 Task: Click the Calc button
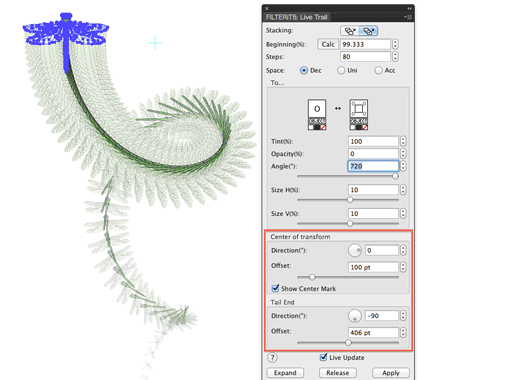[328, 44]
